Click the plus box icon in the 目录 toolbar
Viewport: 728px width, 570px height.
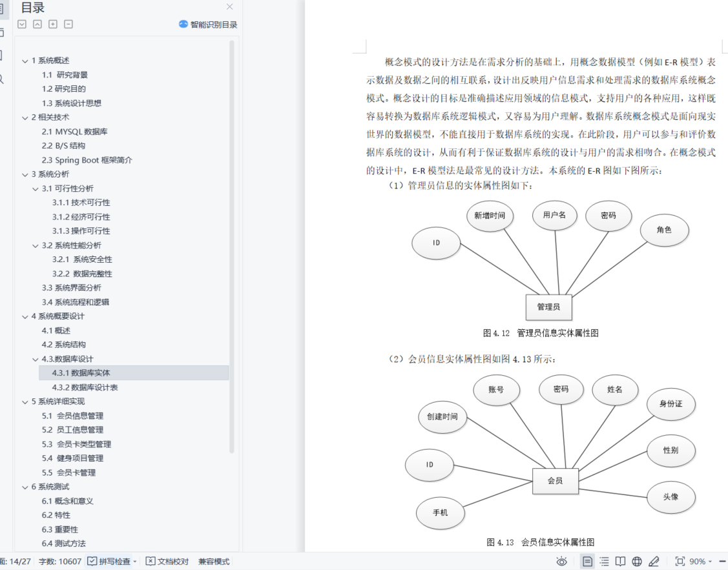(x=53, y=24)
